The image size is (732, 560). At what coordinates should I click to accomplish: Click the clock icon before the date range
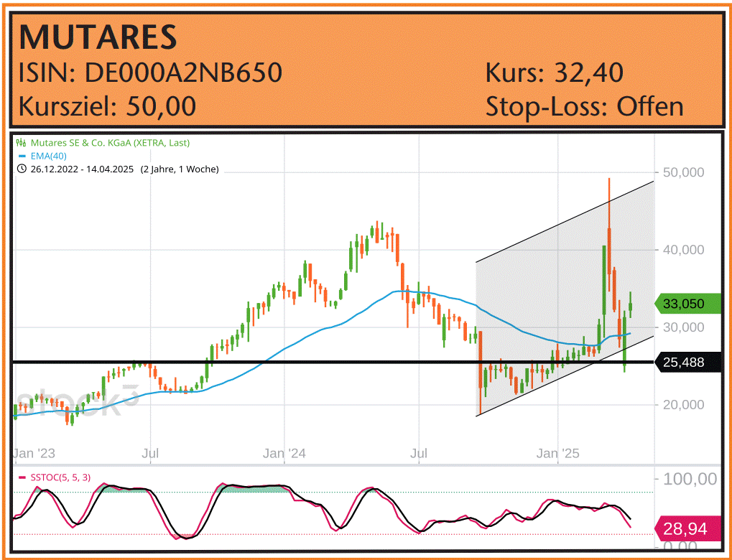coord(22,169)
